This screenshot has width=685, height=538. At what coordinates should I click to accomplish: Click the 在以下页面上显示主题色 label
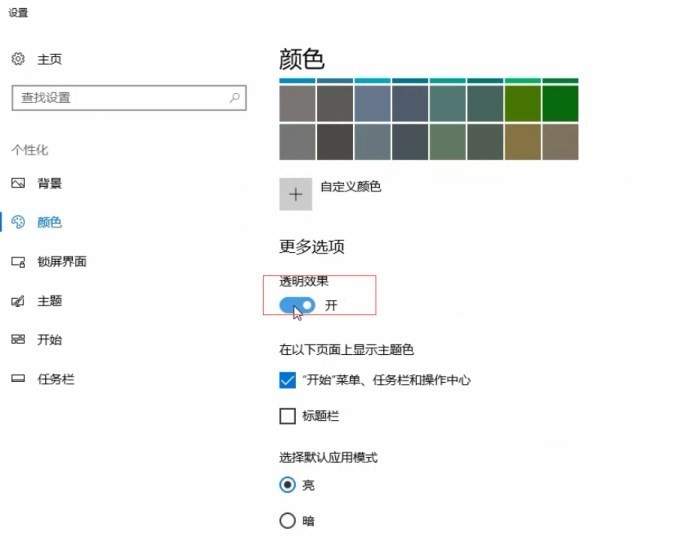click(346, 349)
